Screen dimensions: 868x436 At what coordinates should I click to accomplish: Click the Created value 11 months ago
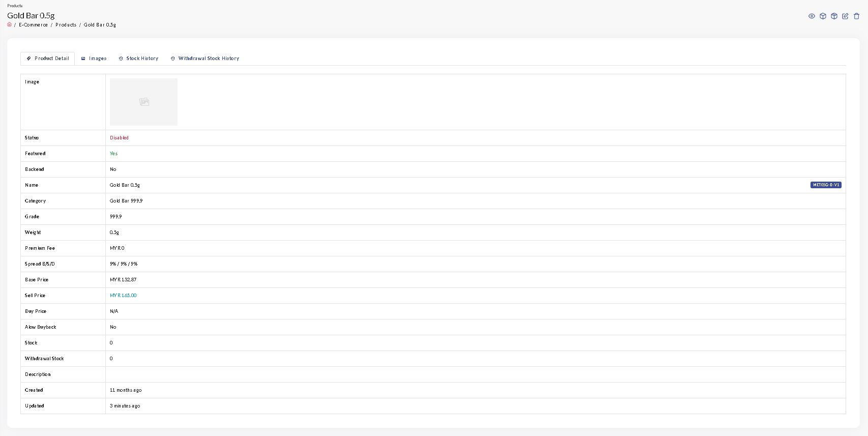[x=126, y=390]
